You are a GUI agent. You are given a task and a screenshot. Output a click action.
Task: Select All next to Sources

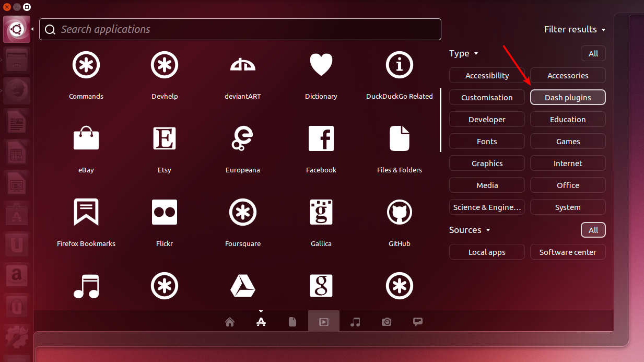click(x=593, y=230)
